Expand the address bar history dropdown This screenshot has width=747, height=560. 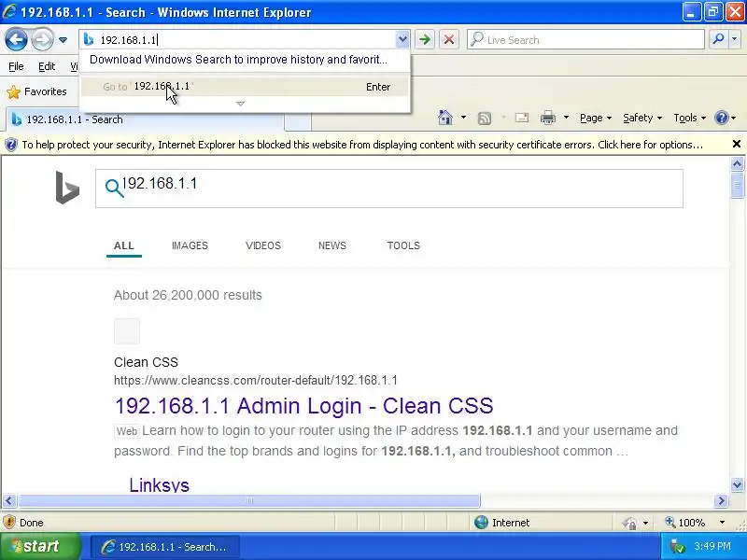(x=402, y=39)
